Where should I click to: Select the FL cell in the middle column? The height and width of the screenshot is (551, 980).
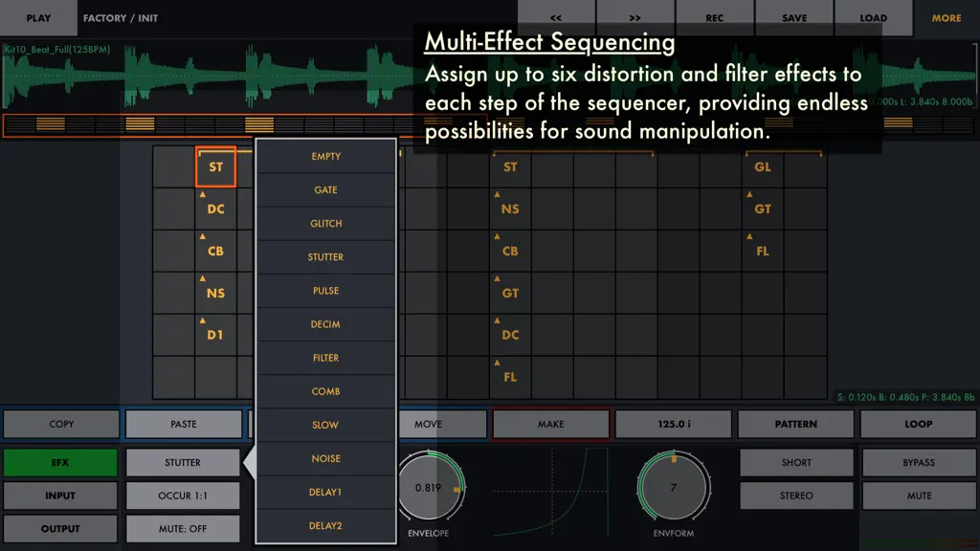(510, 377)
